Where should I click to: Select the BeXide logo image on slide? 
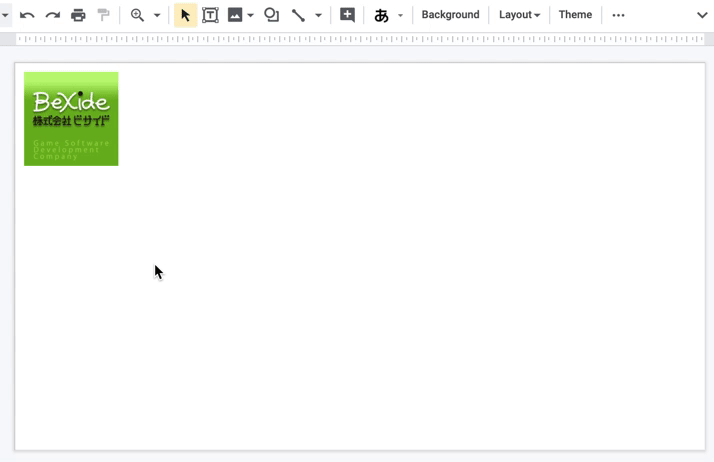[71, 119]
